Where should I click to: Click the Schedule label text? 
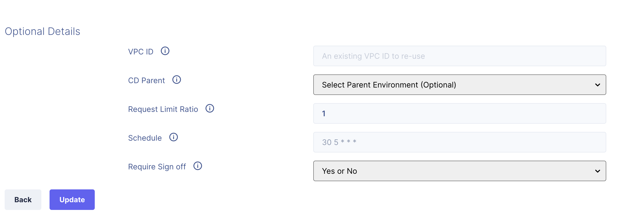(145, 138)
